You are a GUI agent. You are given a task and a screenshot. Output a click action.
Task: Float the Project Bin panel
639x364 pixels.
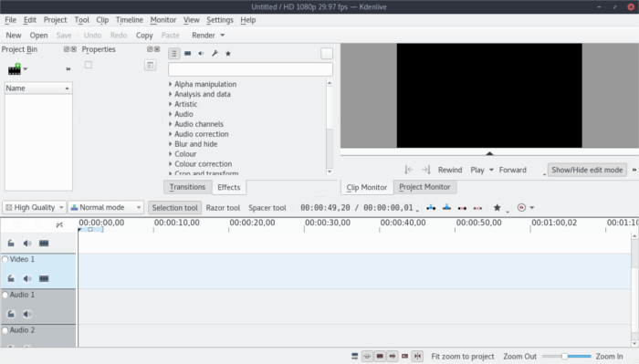[x=67, y=49]
